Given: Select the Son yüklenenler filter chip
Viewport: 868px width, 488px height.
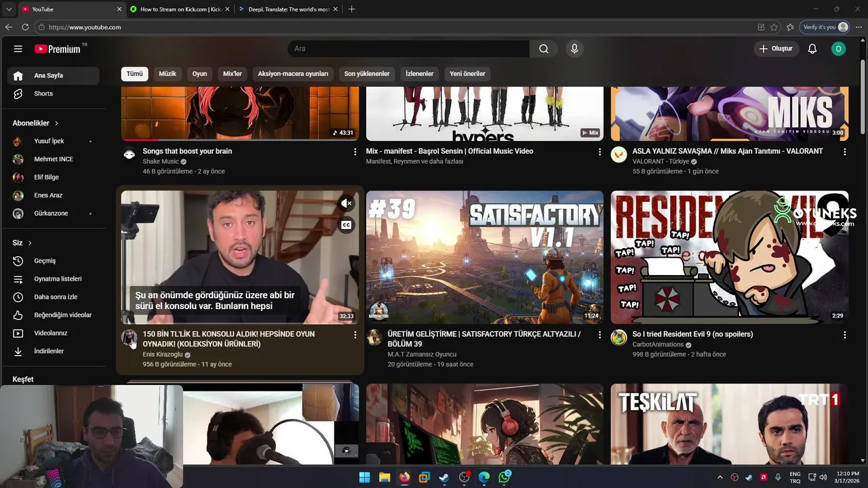Looking at the screenshot, I should pyautogui.click(x=367, y=74).
